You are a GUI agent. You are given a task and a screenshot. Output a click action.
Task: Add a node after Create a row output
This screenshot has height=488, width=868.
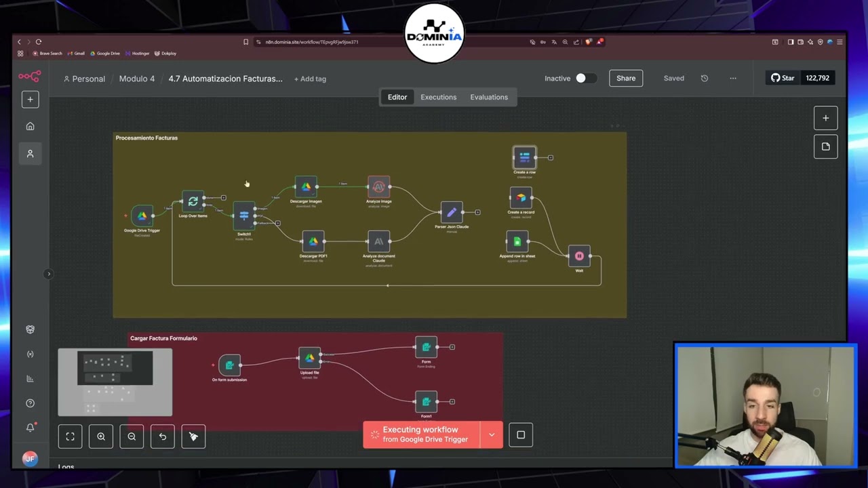point(551,157)
